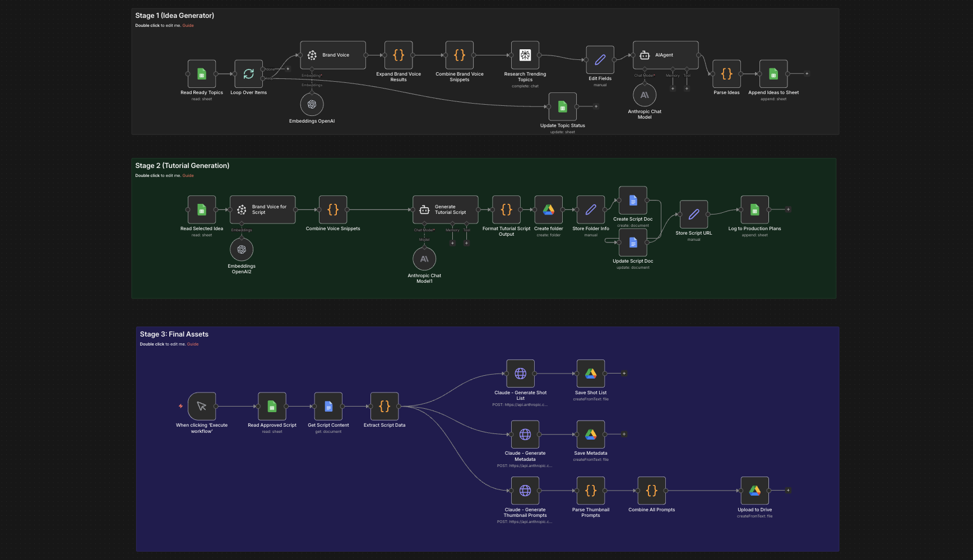
Task: Select the Loop Over Items node
Action: click(x=248, y=74)
